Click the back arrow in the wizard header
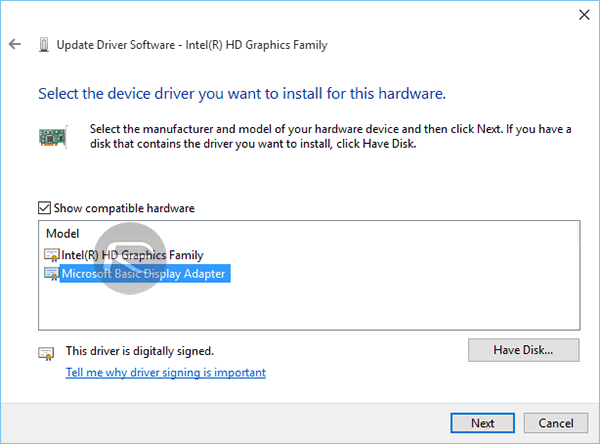 click(x=15, y=45)
